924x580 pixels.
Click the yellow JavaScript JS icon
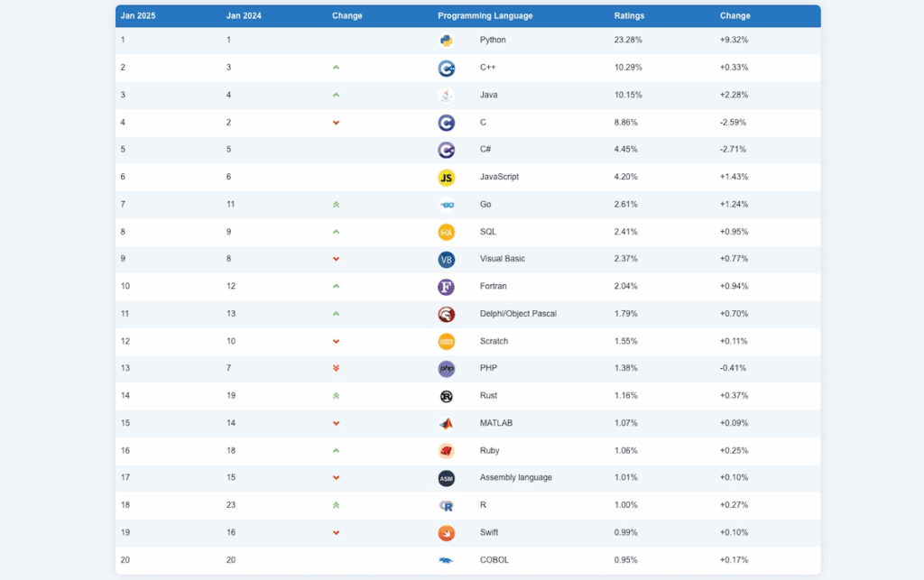(446, 177)
